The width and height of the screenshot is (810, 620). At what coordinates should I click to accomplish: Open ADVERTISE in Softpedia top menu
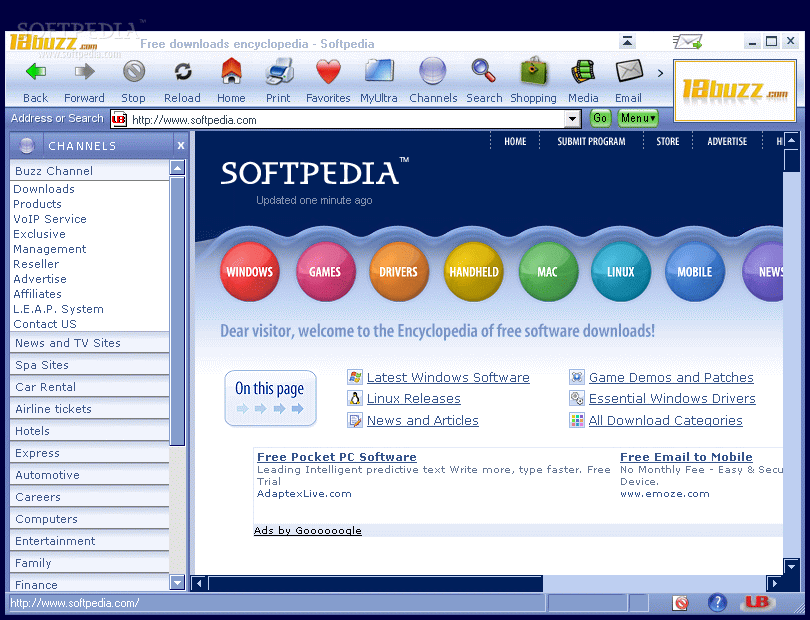coord(727,142)
